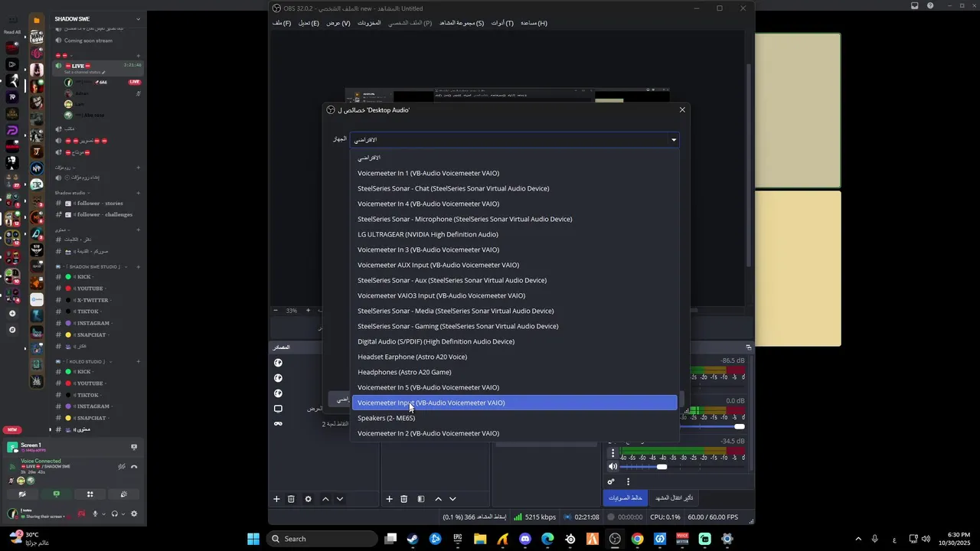Select Headphones (Astro A20 Game)
980x551 pixels.
(x=514, y=372)
